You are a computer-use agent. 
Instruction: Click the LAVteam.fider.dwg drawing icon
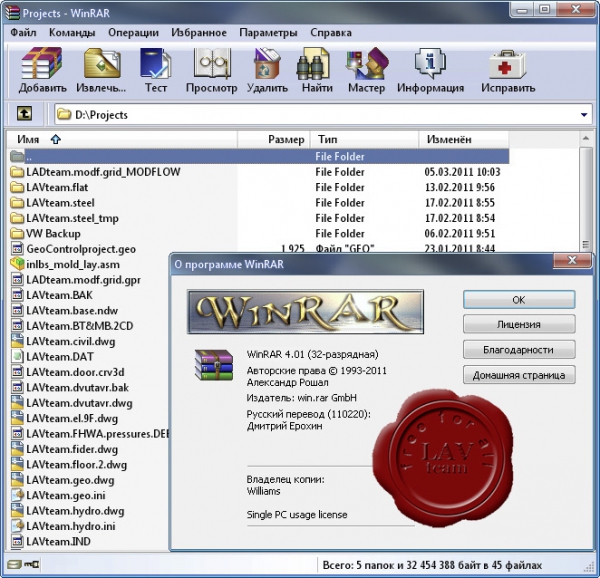[17, 449]
